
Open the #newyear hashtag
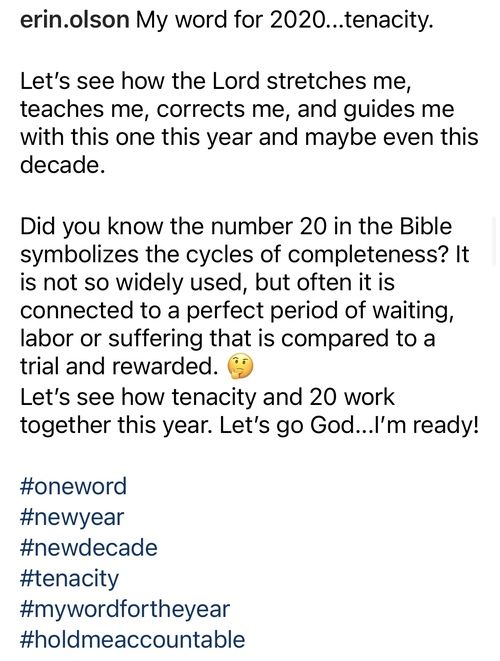point(72,517)
